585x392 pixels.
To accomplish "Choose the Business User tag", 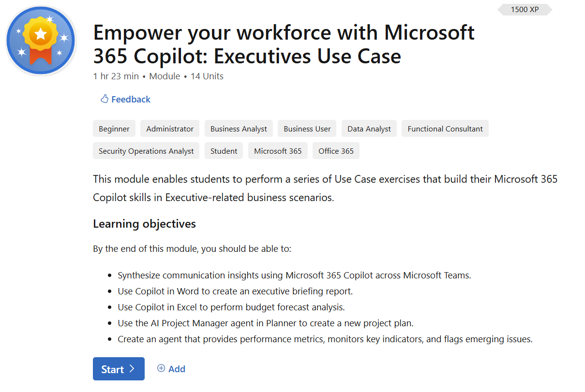I will (307, 129).
